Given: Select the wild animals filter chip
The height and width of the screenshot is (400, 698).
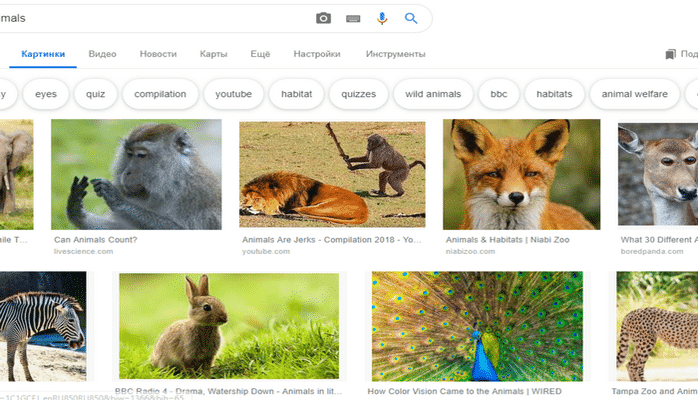Looking at the screenshot, I should [433, 94].
